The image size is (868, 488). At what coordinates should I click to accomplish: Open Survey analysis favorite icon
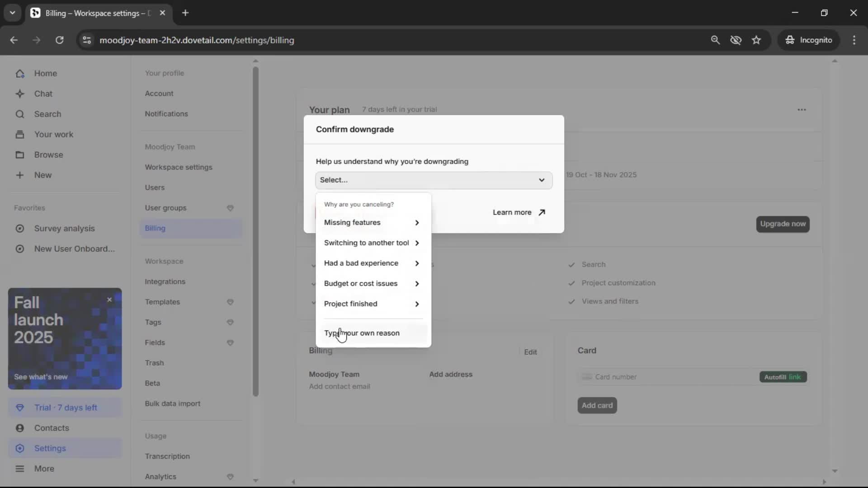coord(20,229)
